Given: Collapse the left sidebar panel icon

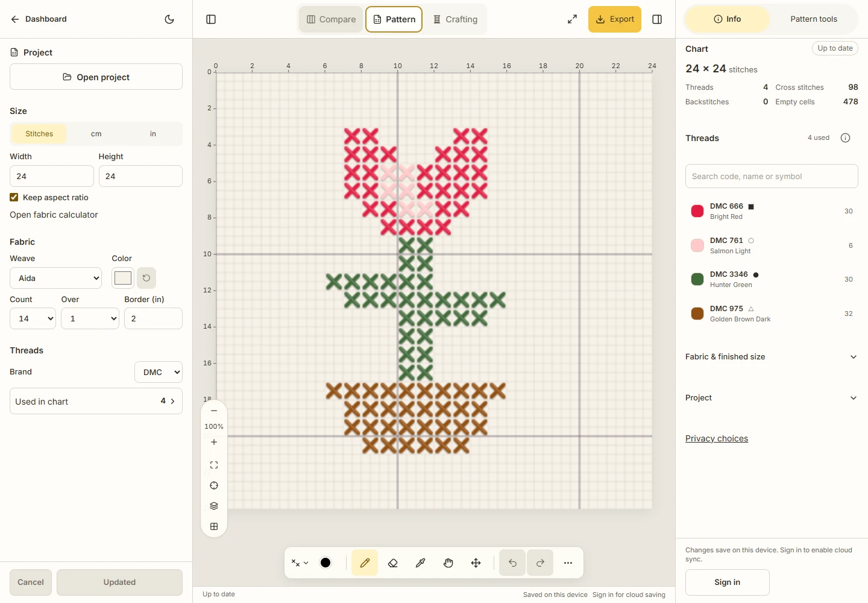Looking at the screenshot, I should 211,19.
